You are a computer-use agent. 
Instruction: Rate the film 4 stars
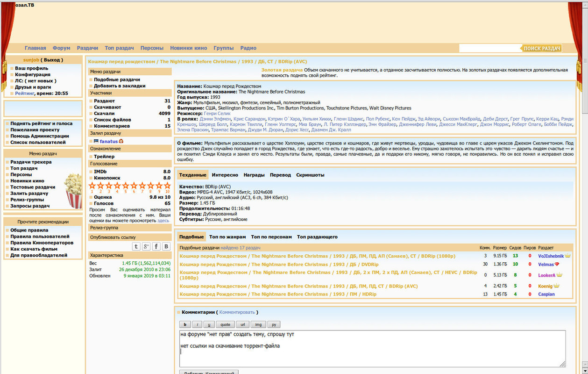[117, 186]
